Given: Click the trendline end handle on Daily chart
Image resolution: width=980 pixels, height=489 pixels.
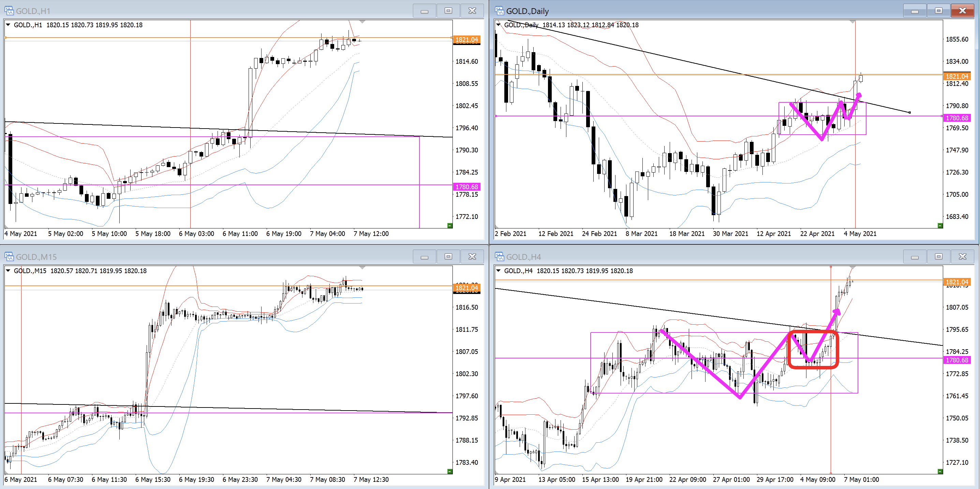Looking at the screenshot, I should (x=910, y=113).
